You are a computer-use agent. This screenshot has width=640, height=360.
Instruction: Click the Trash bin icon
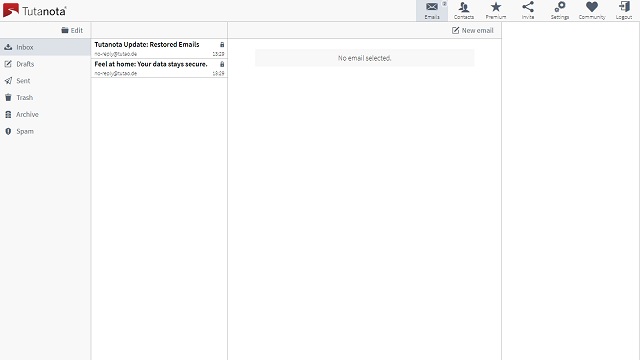(8, 98)
